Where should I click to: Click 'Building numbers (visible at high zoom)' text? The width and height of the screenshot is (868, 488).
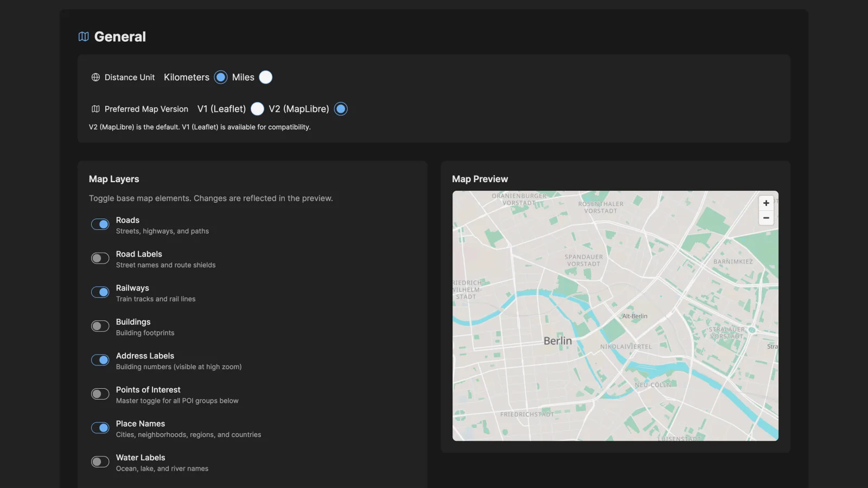pyautogui.click(x=178, y=367)
